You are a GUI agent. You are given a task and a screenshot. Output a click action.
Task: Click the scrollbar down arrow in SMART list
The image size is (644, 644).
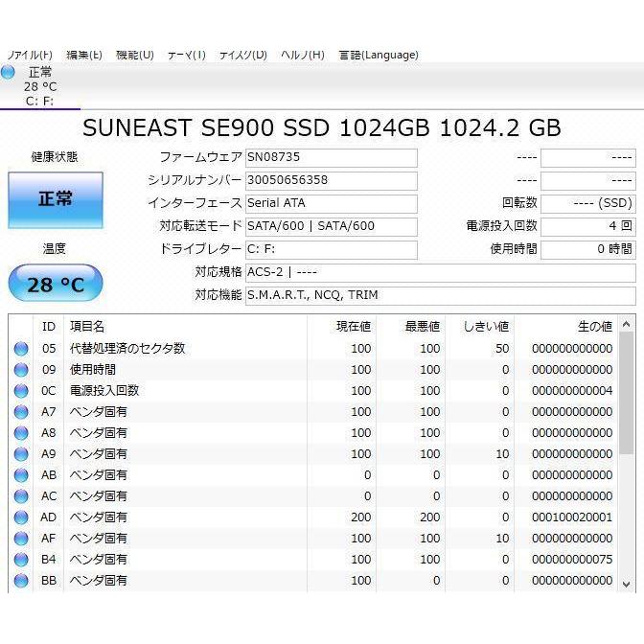[x=627, y=584]
